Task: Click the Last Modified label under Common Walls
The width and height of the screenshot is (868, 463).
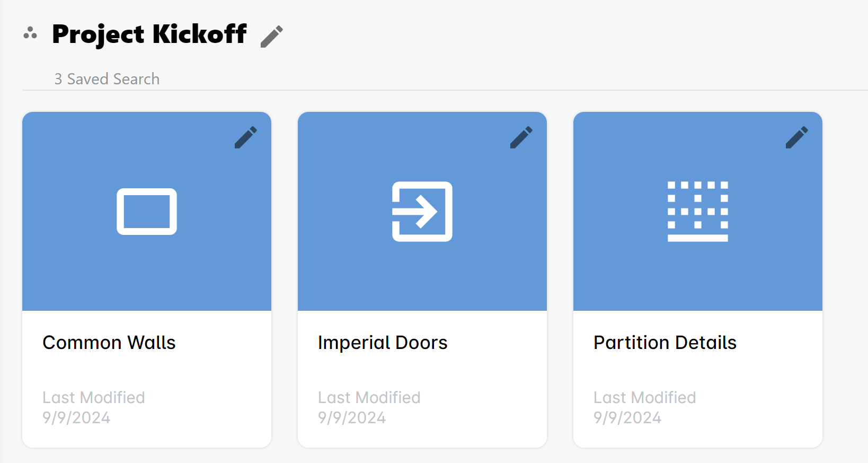Action: click(94, 397)
